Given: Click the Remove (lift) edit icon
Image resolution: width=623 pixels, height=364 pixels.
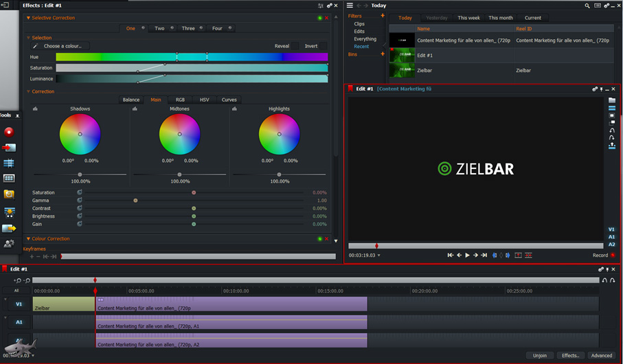Looking at the screenshot, I should (x=518, y=255).
